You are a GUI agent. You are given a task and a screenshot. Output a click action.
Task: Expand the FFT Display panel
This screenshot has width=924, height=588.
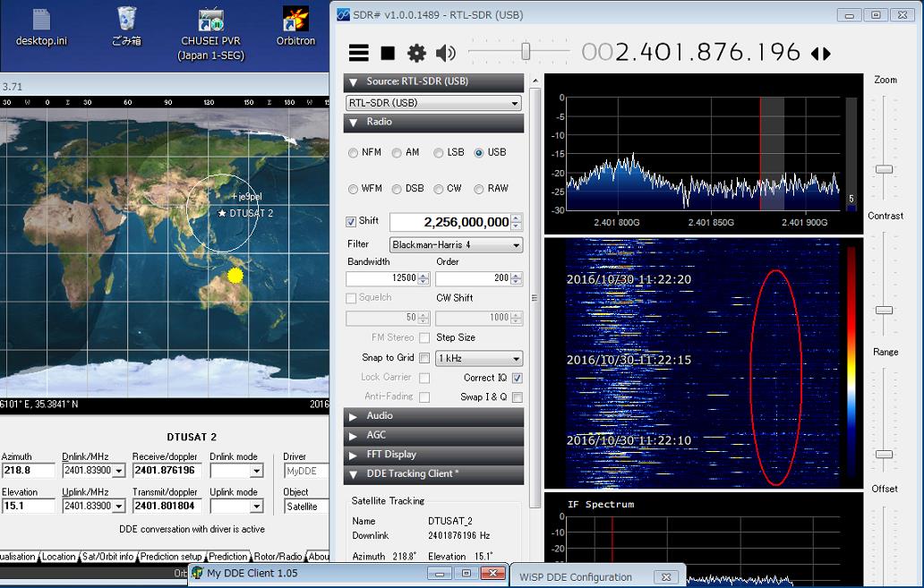pyautogui.click(x=433, y=455)
